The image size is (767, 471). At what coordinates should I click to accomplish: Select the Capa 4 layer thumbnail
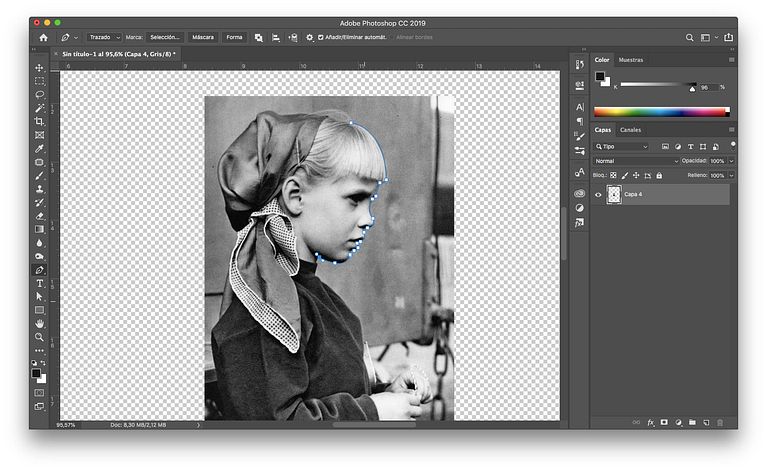pyautogui.click(x=613, y=195)
